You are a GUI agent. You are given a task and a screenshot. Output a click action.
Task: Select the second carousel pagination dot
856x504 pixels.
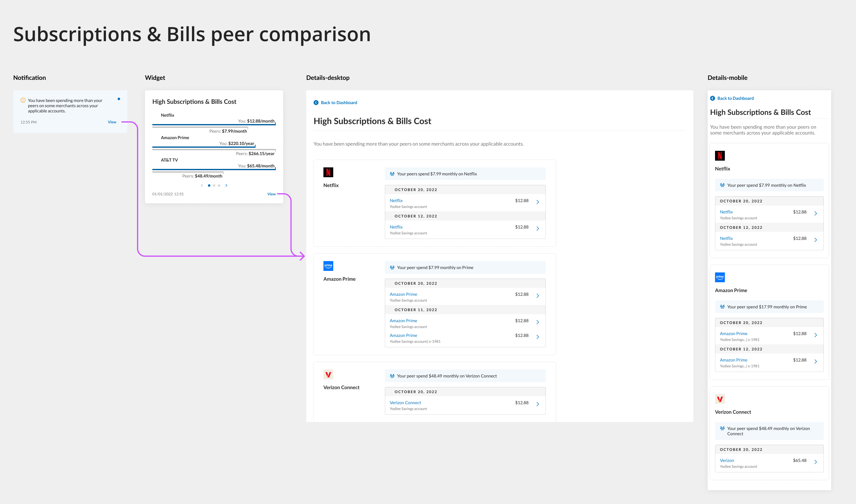point(214,186)
